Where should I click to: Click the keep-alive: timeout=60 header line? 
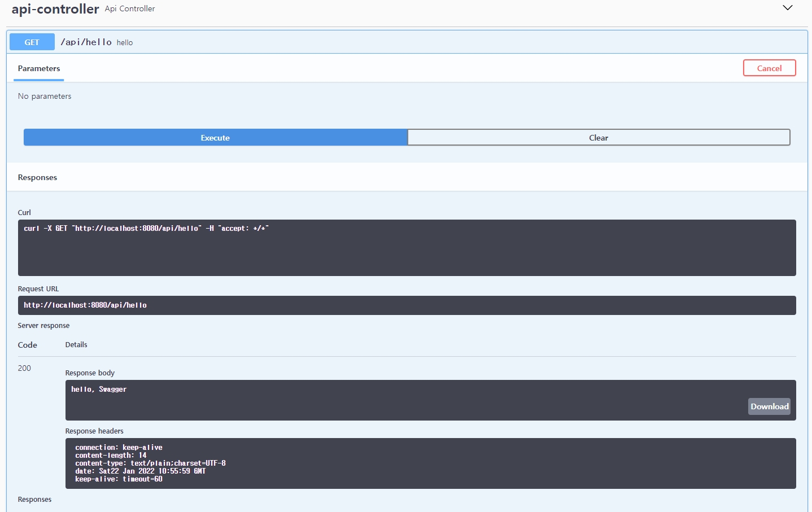click(x=119, y=479)
